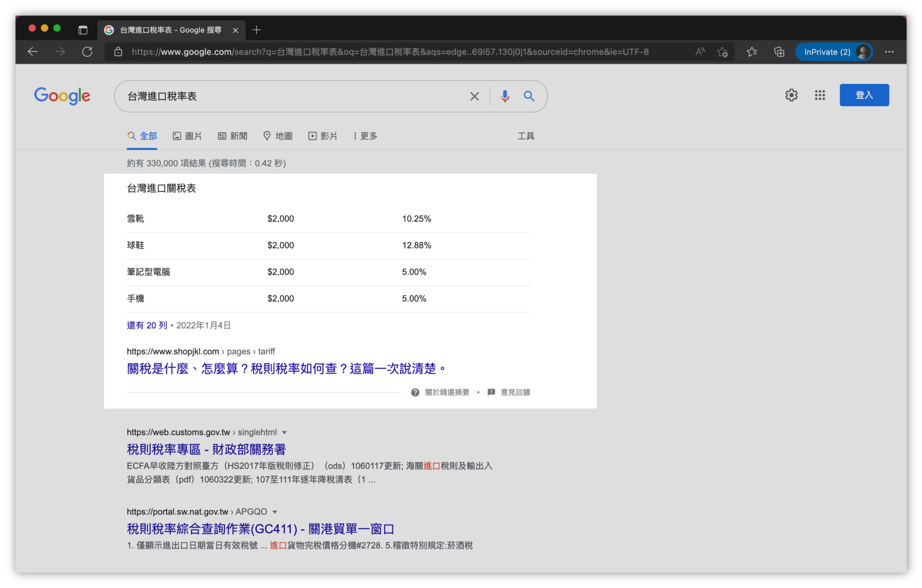Click the Google logo to return home
This screenshot has width=922, height=588.
pyautogui.click(x=62, y=96)
